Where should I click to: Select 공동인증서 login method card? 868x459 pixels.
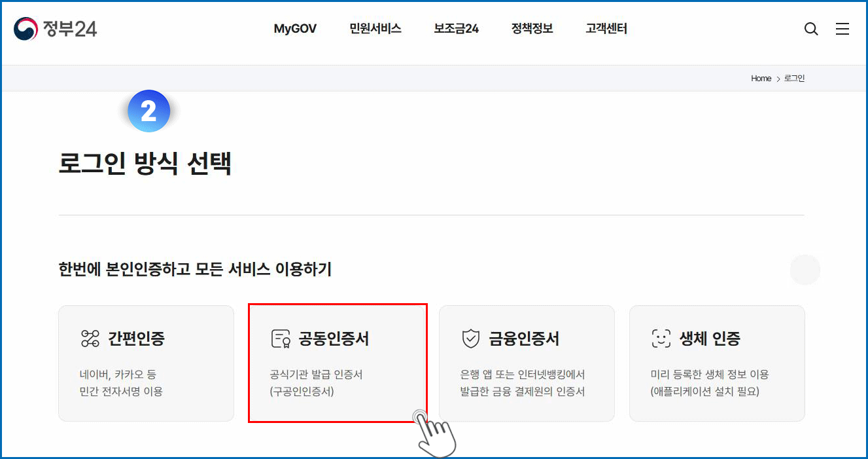click(x=338, y=363)
